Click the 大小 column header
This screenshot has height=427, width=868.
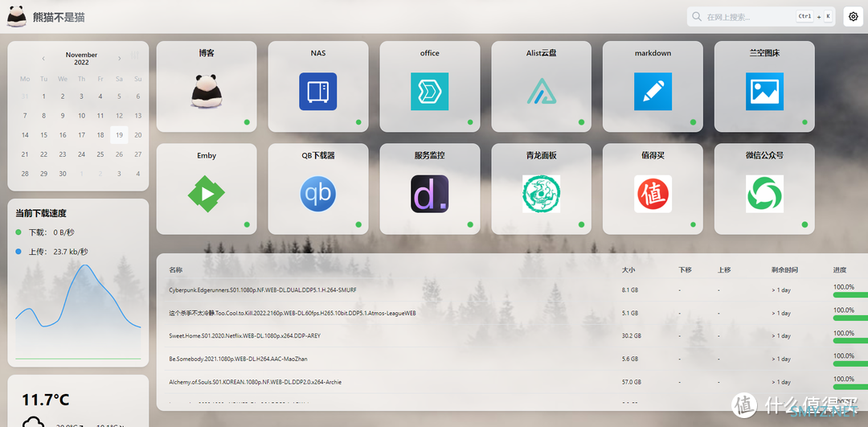628,269
